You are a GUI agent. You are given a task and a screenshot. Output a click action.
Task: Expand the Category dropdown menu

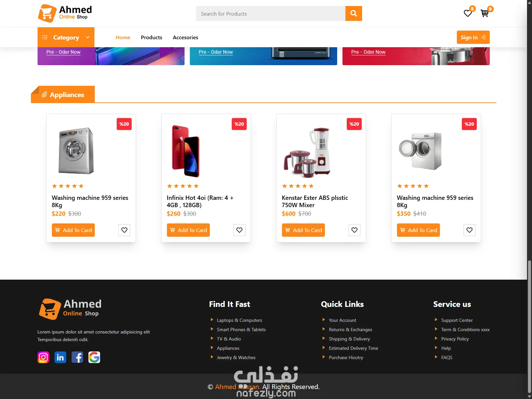pyautogui.click(x=66, y=37)
